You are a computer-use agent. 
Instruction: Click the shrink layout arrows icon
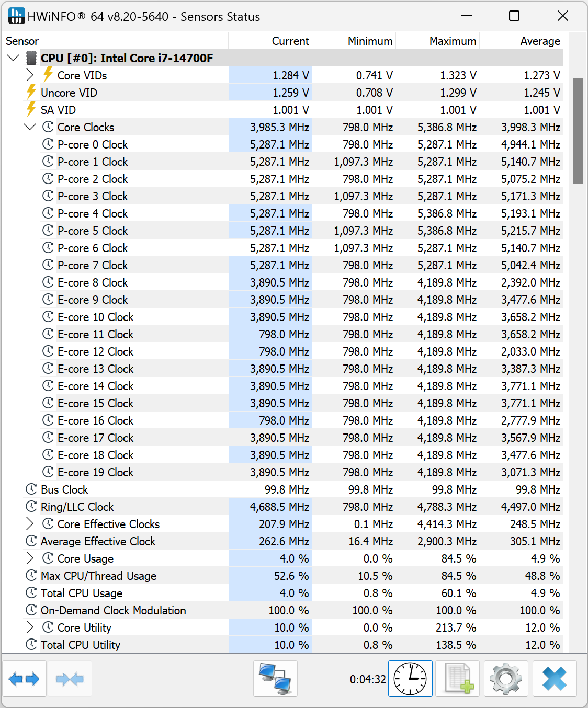(70, 679)
